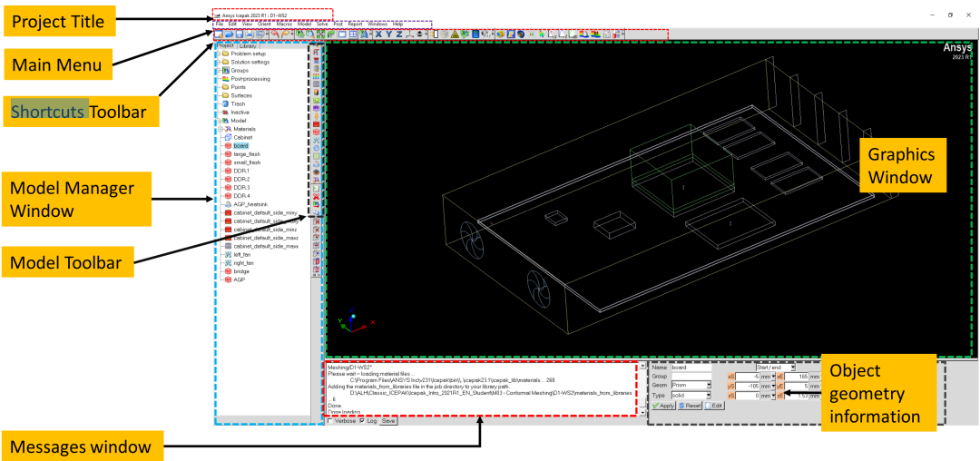Click the isometric view axes icon
Image resolution: width=980 pixels, height=461 pixels.
tap(408, 34)
